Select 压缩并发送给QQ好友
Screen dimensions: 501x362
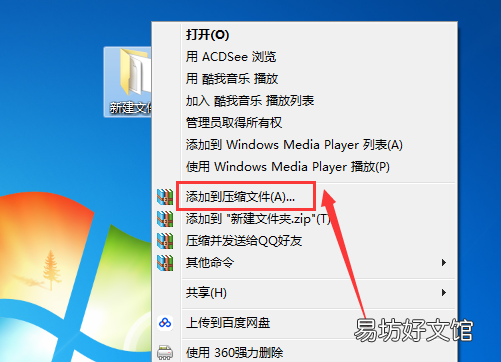[304, 241]
